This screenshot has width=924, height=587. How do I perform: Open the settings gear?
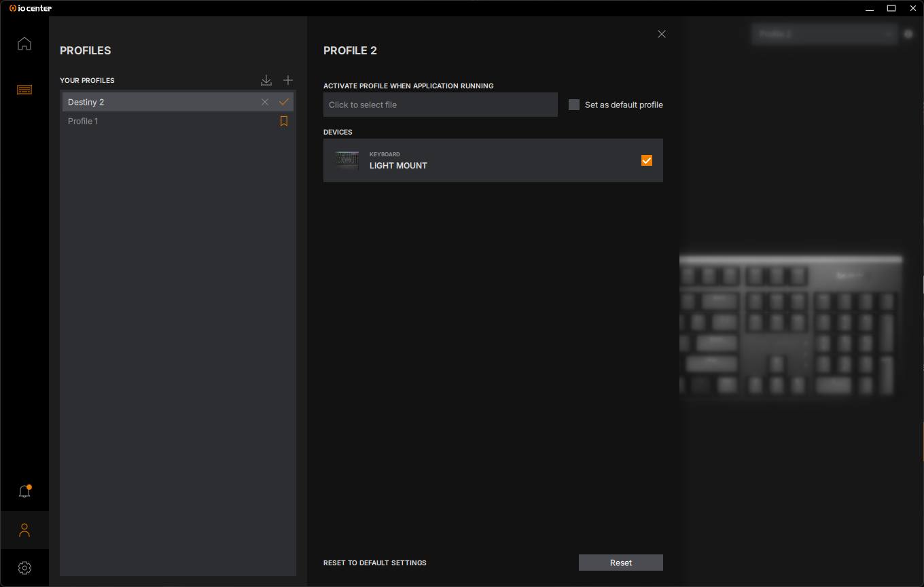[x=24, y=567]
